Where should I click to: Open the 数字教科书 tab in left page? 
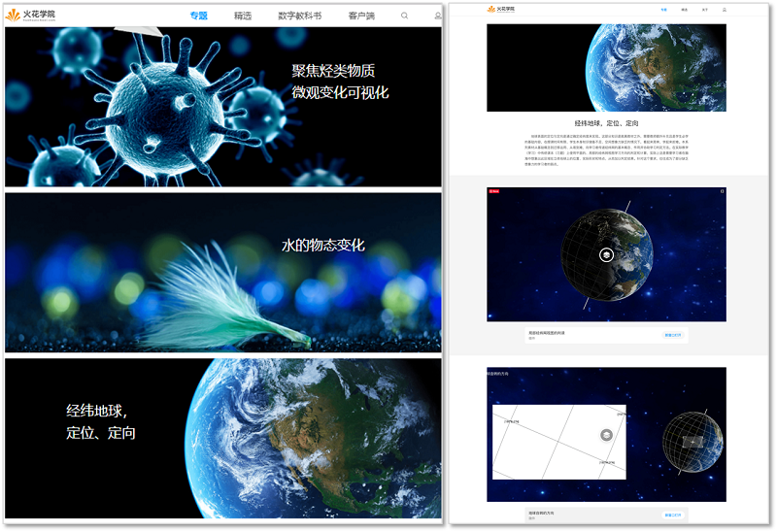pyautogui.click(x=300, y=16)
